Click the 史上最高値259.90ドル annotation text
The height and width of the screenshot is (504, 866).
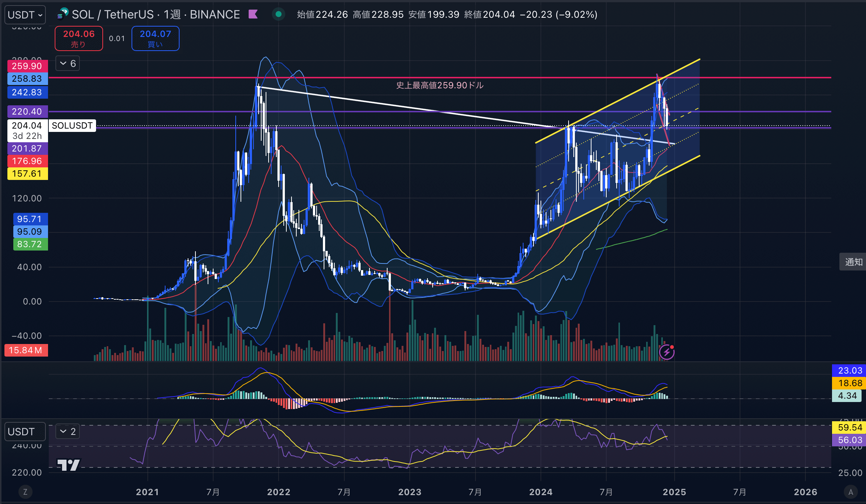440,85
